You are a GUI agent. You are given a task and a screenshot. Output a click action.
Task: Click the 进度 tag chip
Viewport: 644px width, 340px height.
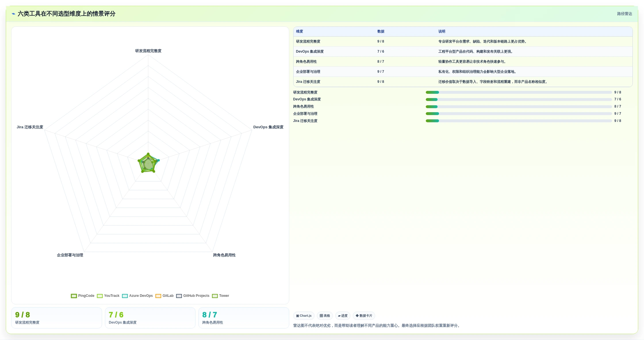pyautogui.click(x=343, y=316)
